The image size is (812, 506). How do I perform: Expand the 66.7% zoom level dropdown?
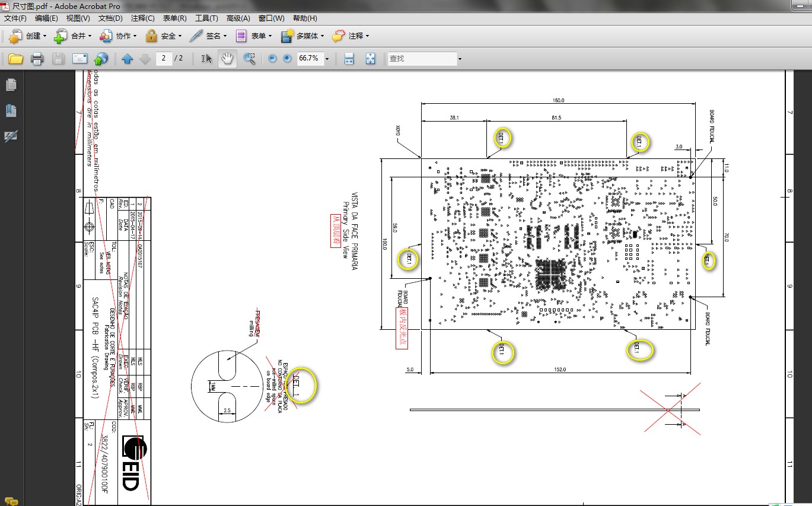click(x=327, y=59)
